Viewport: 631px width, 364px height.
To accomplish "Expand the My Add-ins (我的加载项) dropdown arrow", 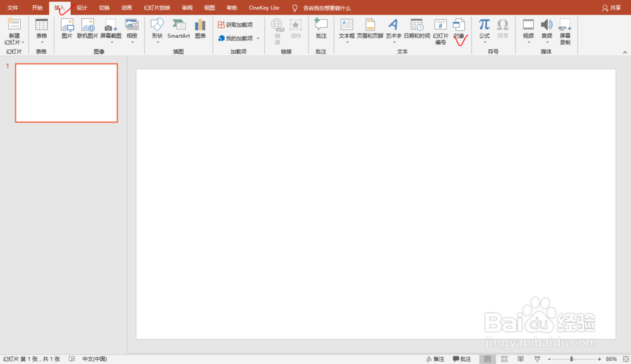I will pyautogui.click(x=258, y=38).
